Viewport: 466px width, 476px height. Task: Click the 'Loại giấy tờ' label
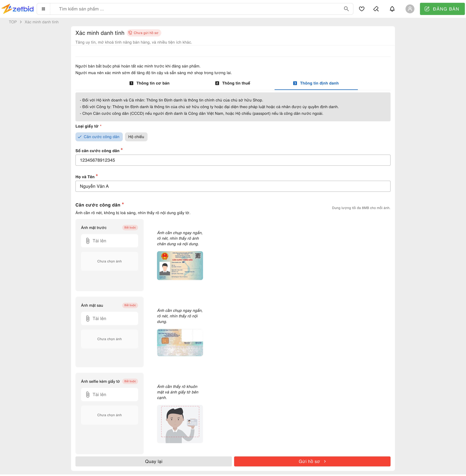(87, 126)
